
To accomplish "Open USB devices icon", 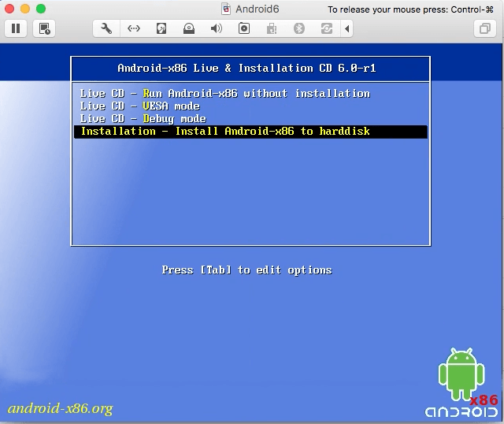I will pos(272,28).
